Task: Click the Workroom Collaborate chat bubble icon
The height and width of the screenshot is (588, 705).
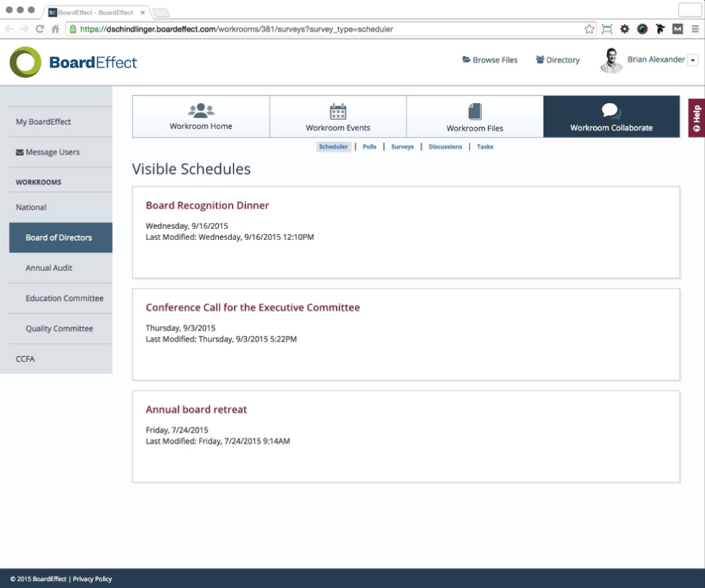Action: (611, 110)
